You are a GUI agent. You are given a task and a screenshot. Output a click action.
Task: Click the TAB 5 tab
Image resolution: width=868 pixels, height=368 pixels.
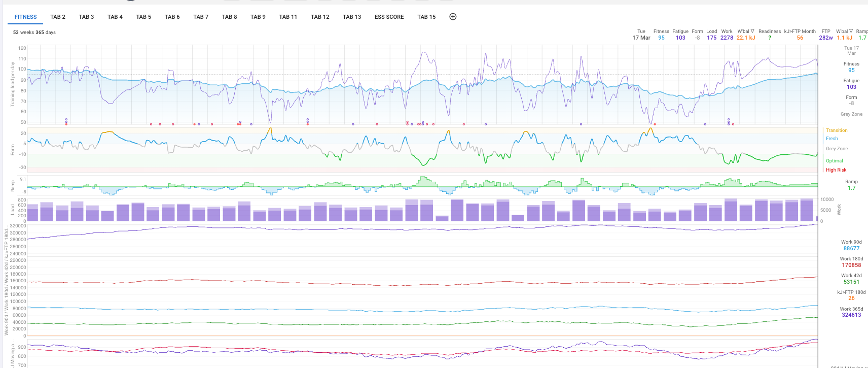tap(143, 17)
